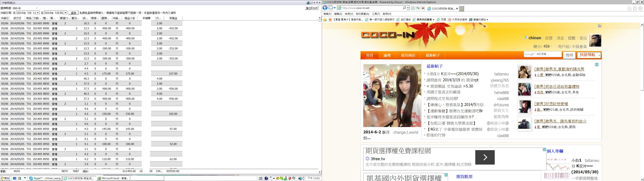The height and width of the screenshot is (181, 644).
Task: Switch to the 最新帖子 site tab
Action: tap(433, 55)
